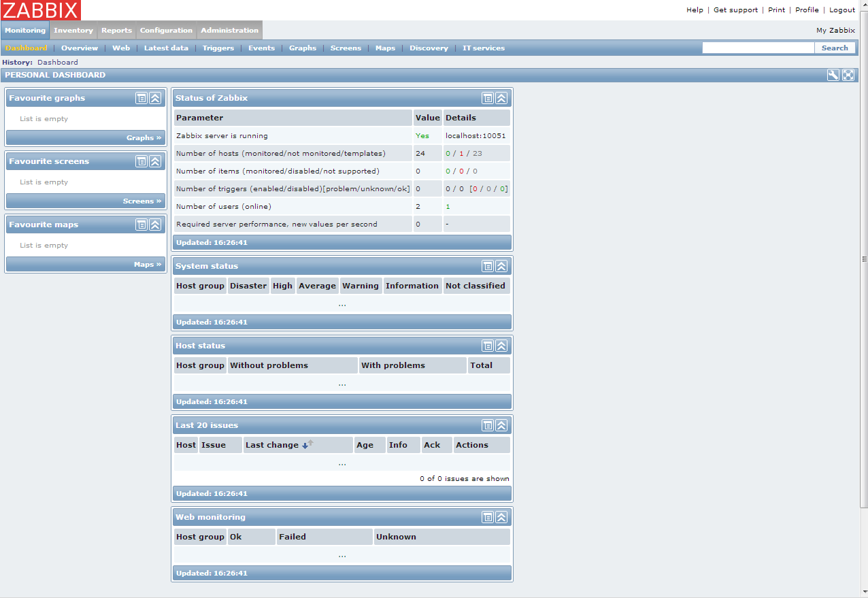The height and width of the screenshot is (598, 868).
Task: Click 'Zabbix server is running' row
Action: coord(341,135)
